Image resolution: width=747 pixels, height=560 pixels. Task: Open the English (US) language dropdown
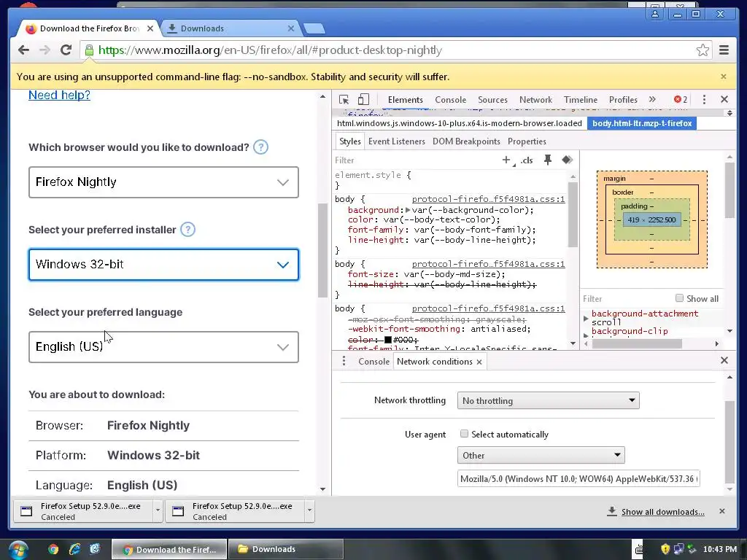pyautogui.click(x=163, y=346)
